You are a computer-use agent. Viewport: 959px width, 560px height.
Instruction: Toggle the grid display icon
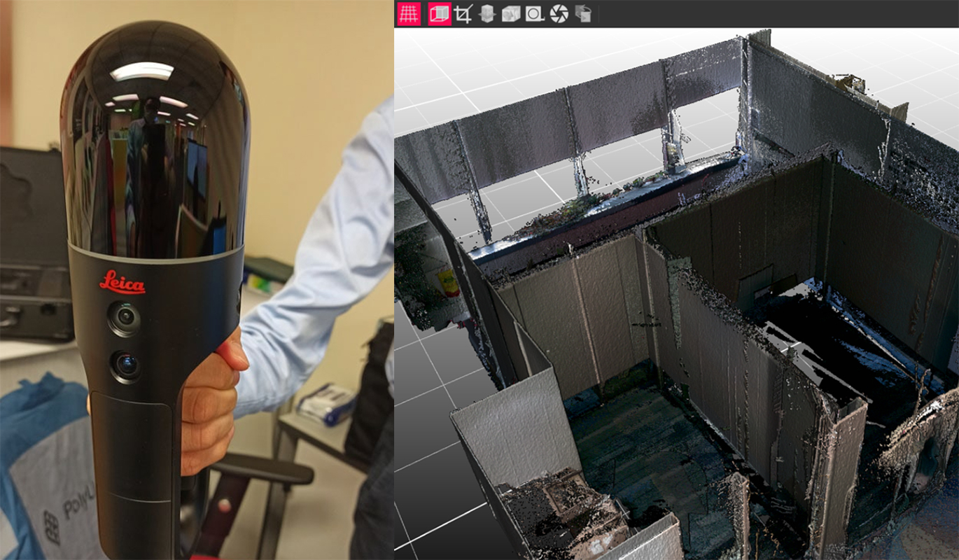(x=409, y=13)
